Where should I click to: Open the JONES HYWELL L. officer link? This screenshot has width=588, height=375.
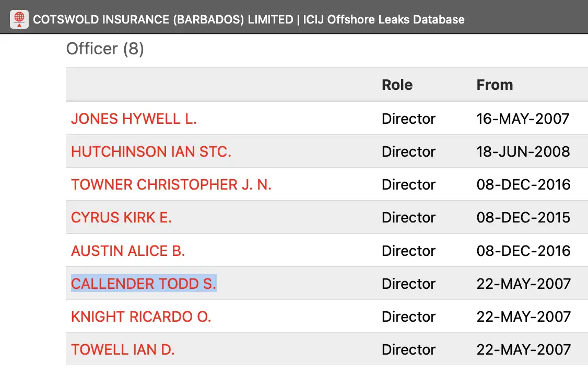coord(134,119)
